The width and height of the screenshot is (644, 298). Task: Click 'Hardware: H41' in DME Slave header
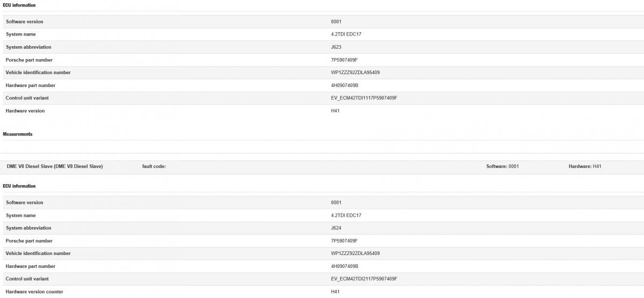click(x=585, y=166)
